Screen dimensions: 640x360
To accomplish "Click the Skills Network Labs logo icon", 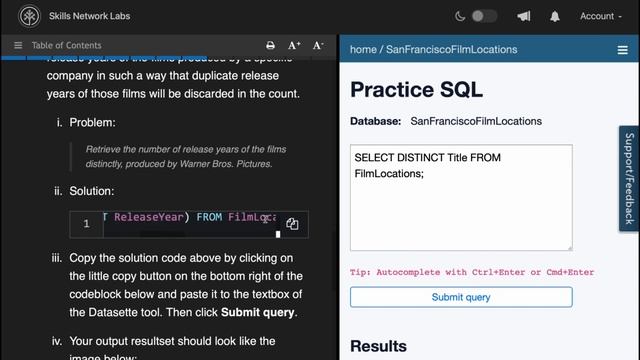I will click(29, 16).
